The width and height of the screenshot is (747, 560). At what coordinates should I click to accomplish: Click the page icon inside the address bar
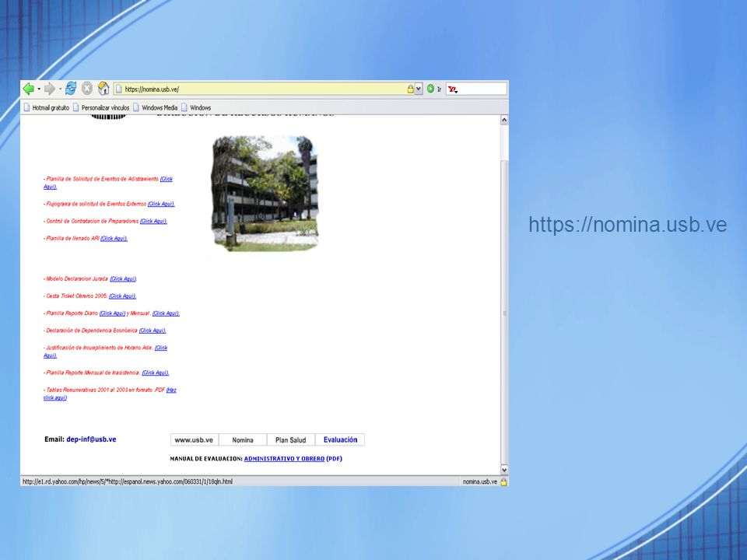point(119,89)
